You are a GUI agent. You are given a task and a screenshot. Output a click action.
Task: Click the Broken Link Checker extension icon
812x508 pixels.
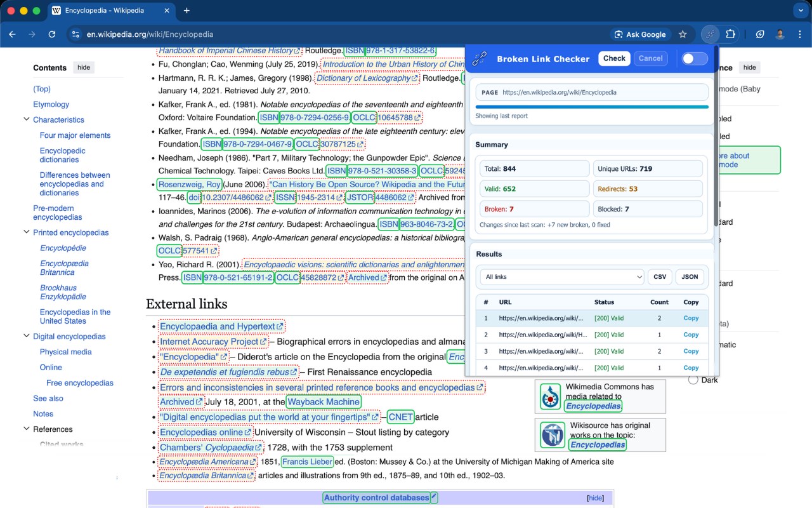pyautogui.click(x=710, y=34)
